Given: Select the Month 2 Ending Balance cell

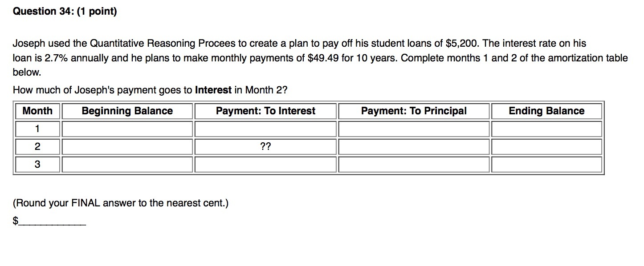Looking at the screenshot, I should pyautogui.click(x=546, y=147).
